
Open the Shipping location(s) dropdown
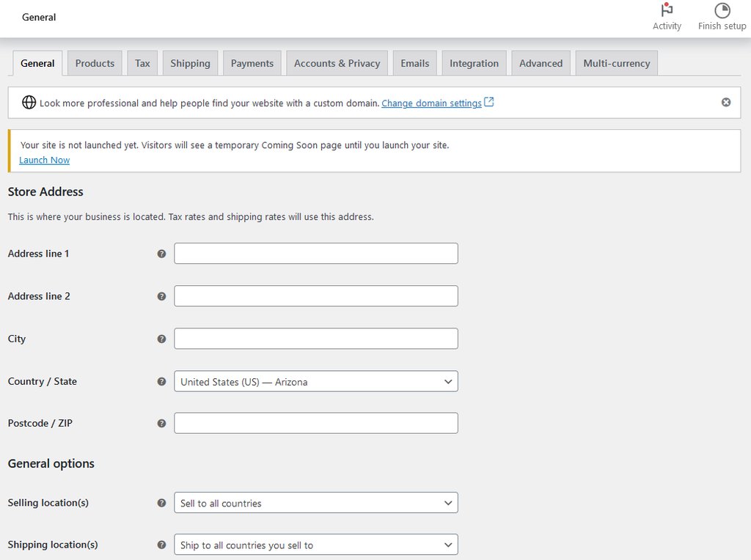[315, 545]
